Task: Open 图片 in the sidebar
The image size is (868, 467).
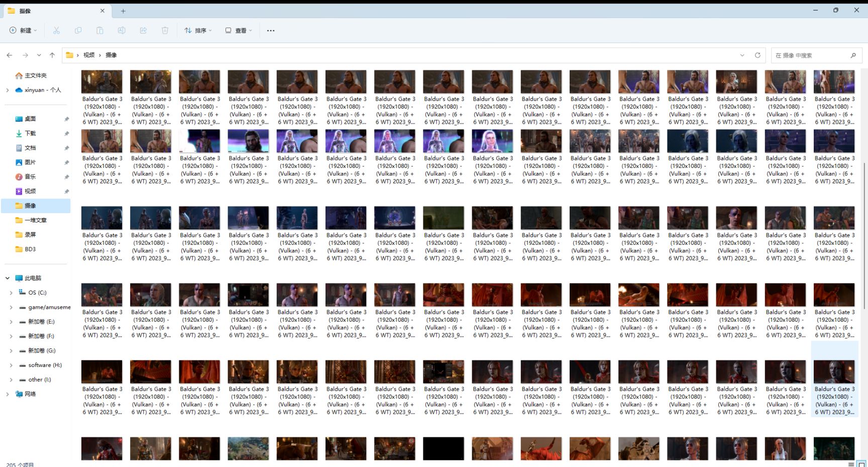Action: click(x=30, y=162)
